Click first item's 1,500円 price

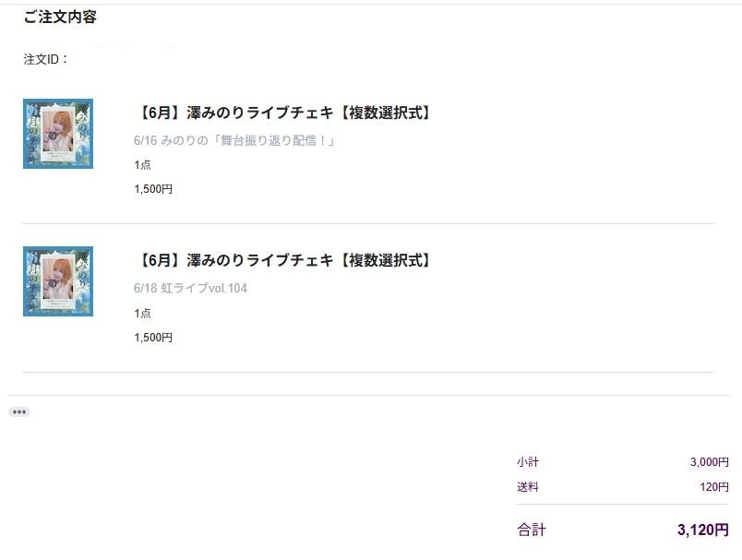(153, 189)
